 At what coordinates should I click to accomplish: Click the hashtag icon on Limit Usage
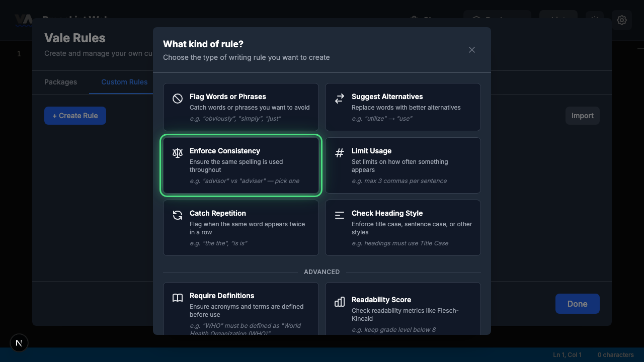tap(340, 152)
